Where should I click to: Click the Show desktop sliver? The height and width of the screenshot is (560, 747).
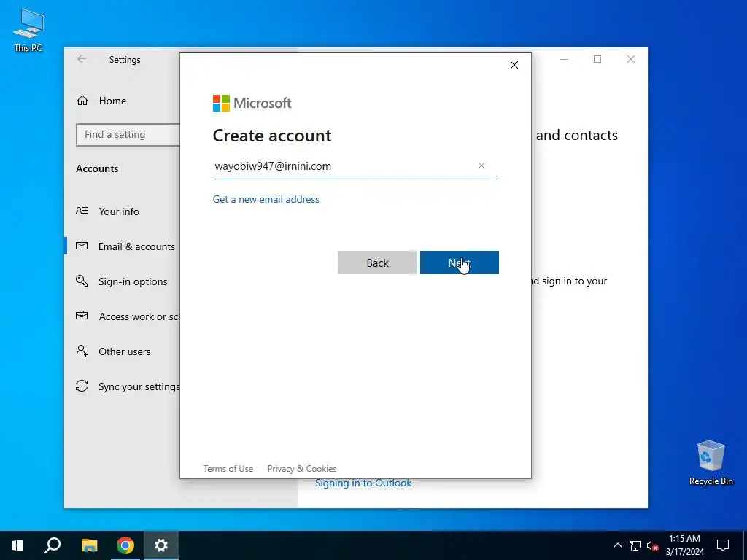tap(745, 545)
